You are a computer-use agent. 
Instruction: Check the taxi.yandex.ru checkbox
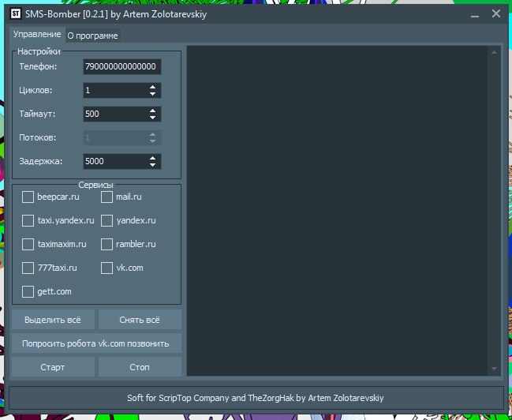tap(28, 220)
